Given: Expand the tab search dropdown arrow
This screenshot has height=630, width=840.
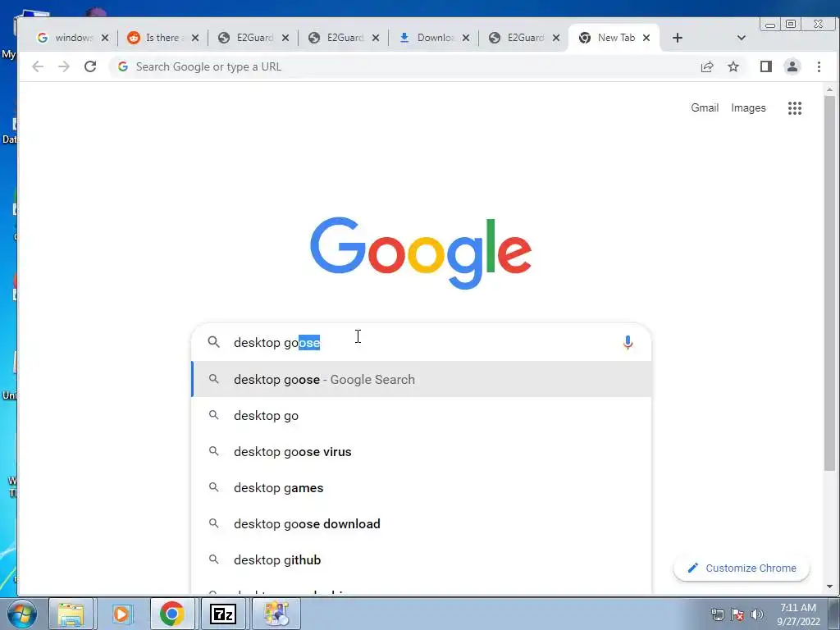Looking at the screenshot, I should (x=742, y=38).
